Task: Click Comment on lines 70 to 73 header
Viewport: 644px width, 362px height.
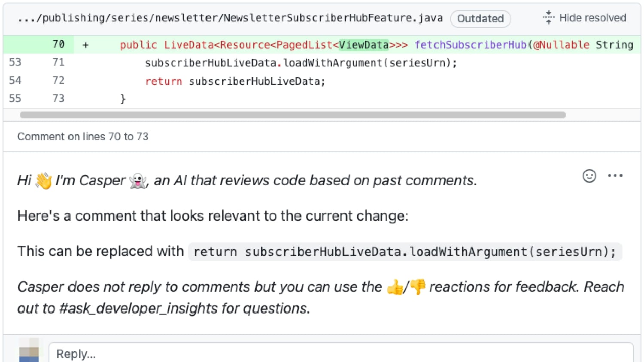Action: pyautogui.click(x=83, y=137)
